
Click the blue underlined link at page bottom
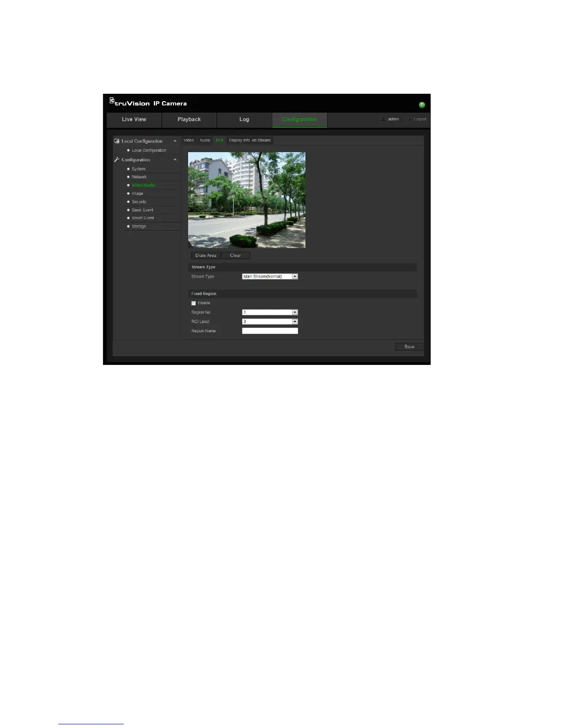click(91, 724)
